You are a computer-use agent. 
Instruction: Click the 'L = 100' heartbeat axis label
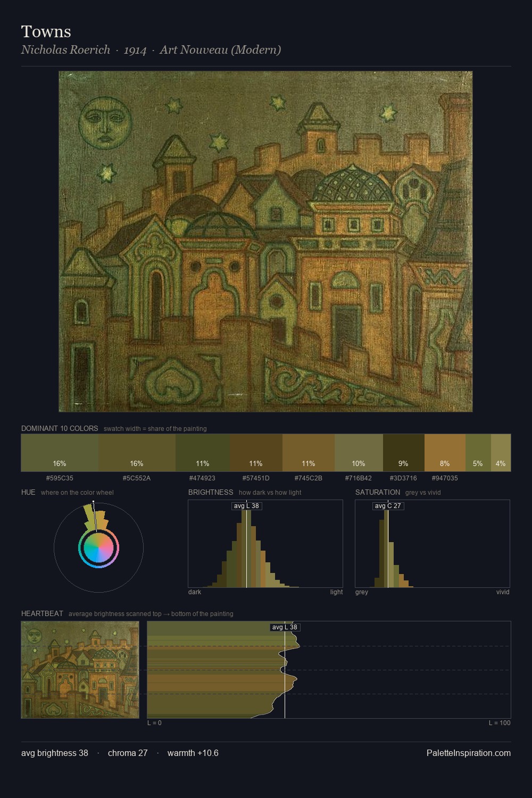pos(500,723)
